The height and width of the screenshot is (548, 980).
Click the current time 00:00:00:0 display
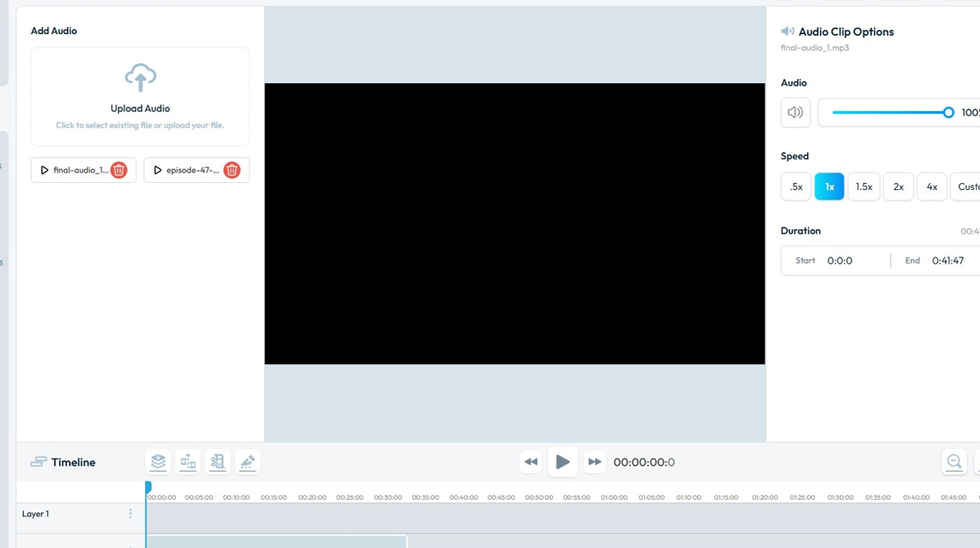644,462
